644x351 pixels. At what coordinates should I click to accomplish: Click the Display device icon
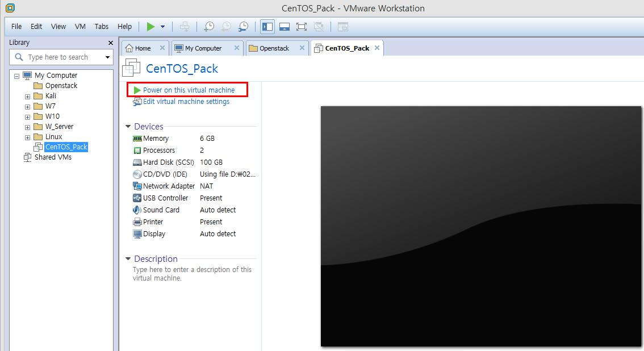[137, 234]
